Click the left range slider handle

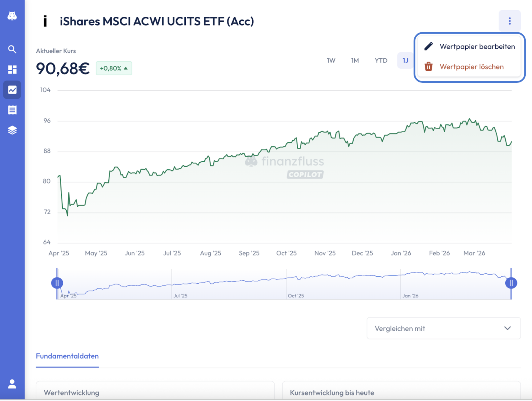pos(57,283)
